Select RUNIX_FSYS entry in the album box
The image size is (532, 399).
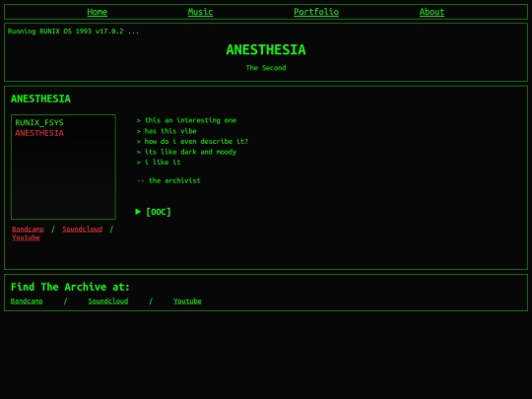[39, 122]
